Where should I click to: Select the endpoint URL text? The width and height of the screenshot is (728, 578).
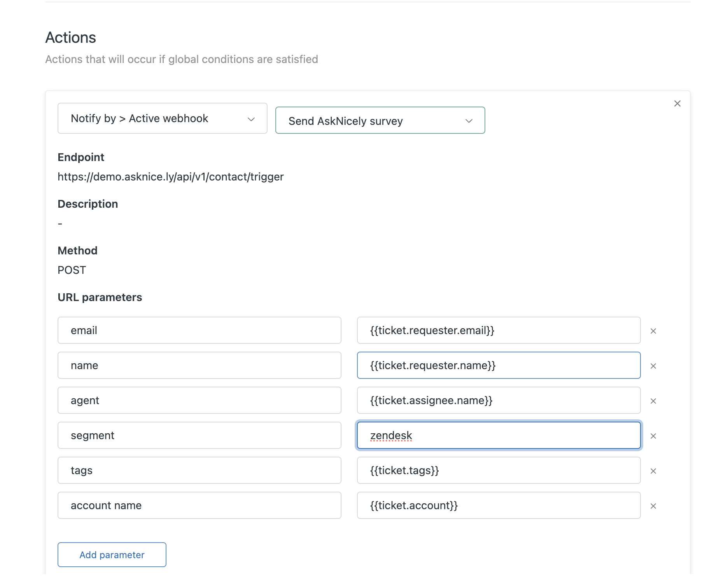click(x=171, y=177)
